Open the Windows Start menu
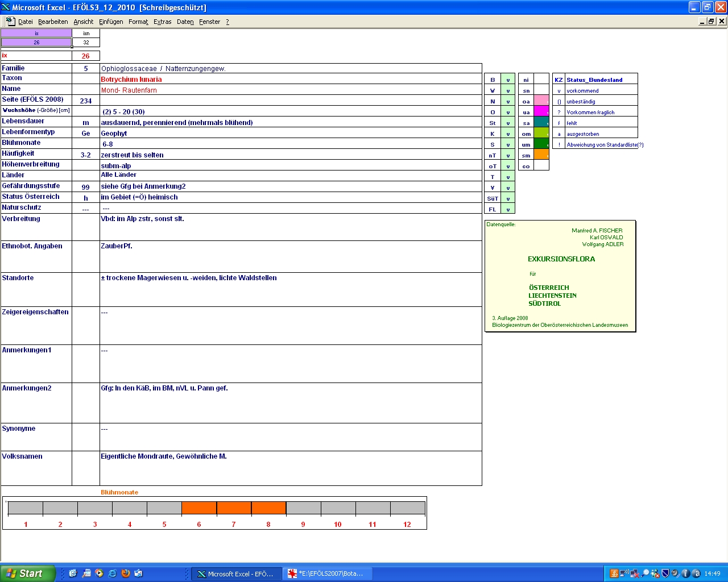This screenshot has height=582, width=728. pos(28,573)
